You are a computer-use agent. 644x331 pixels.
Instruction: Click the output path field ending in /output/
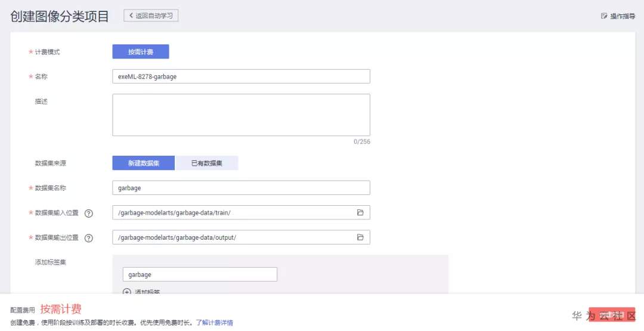(x=233, y=237)
